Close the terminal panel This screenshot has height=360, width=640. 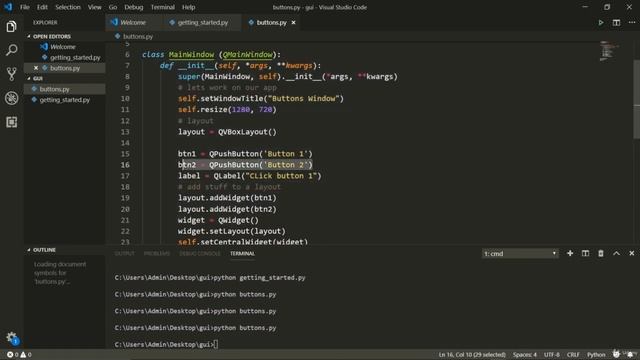click(x=631, y=253)
